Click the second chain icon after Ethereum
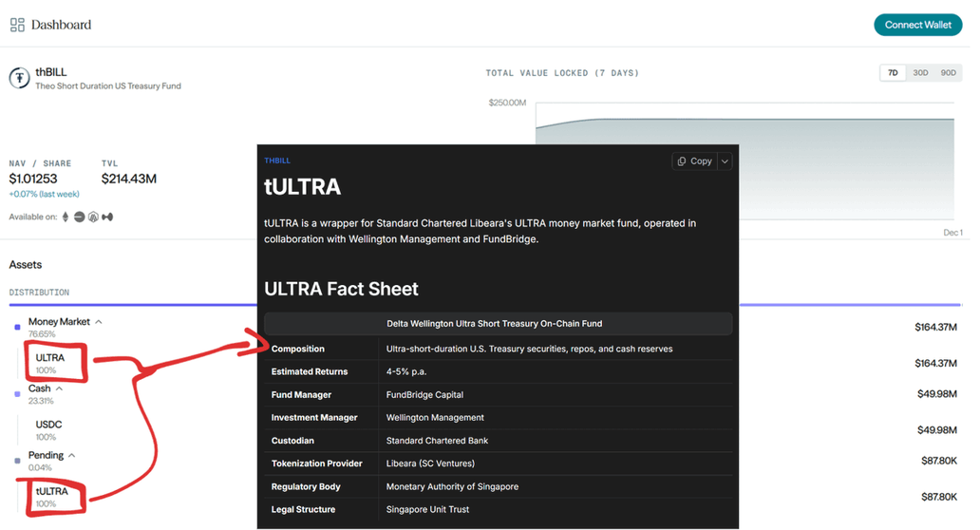 click(80, 217)
